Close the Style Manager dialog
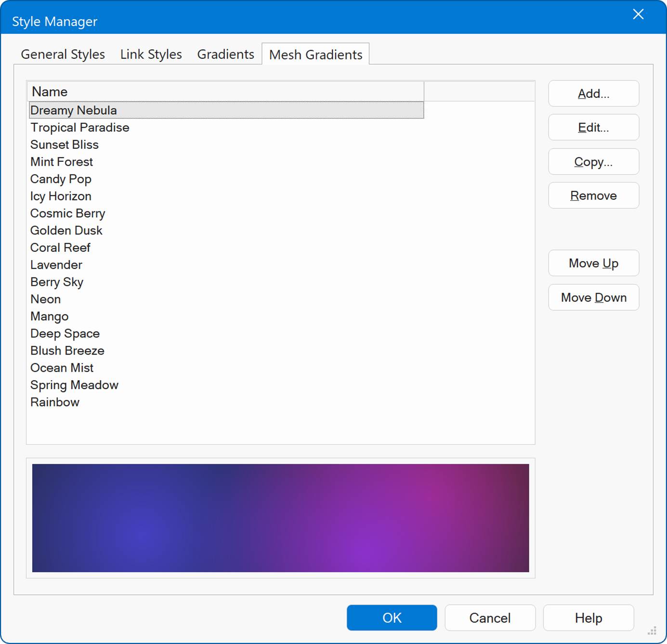 [x=638, y=14]
